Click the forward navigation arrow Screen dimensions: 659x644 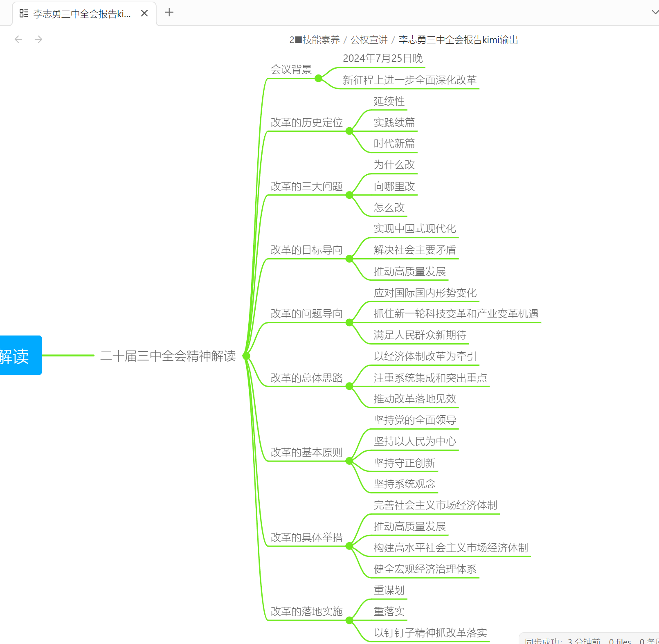point(38,39)
